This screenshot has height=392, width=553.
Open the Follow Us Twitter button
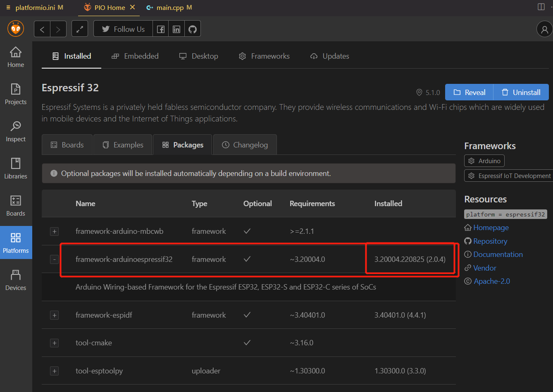click(123, 29)
